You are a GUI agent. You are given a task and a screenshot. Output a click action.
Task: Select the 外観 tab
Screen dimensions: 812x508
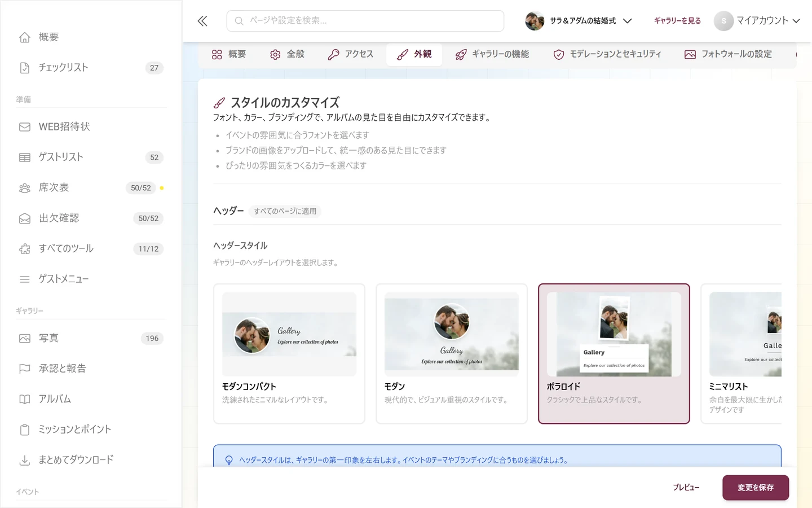tap(414, 55)
